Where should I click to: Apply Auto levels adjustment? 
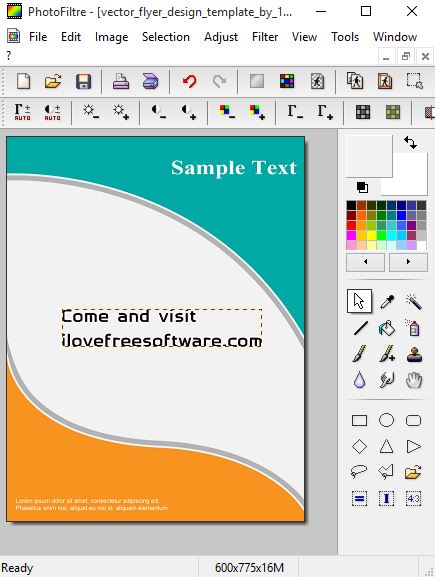[x=22, y=112]
